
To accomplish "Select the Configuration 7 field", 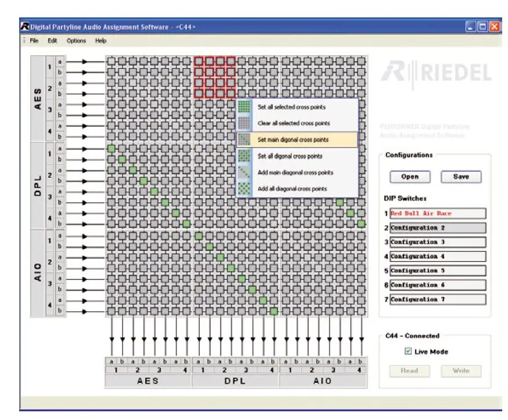I will coord(438,299).
